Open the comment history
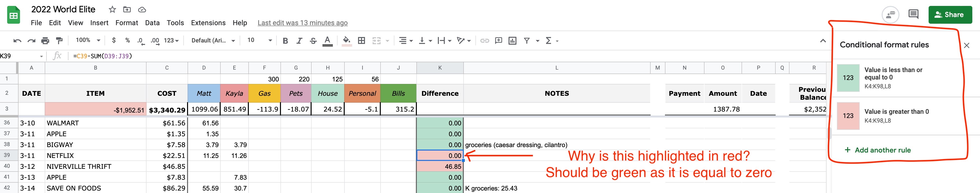 click(x=914, y=15)
